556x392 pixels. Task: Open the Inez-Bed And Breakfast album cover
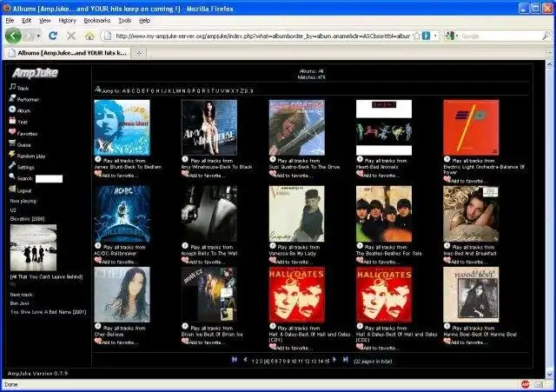pos(471,214)
